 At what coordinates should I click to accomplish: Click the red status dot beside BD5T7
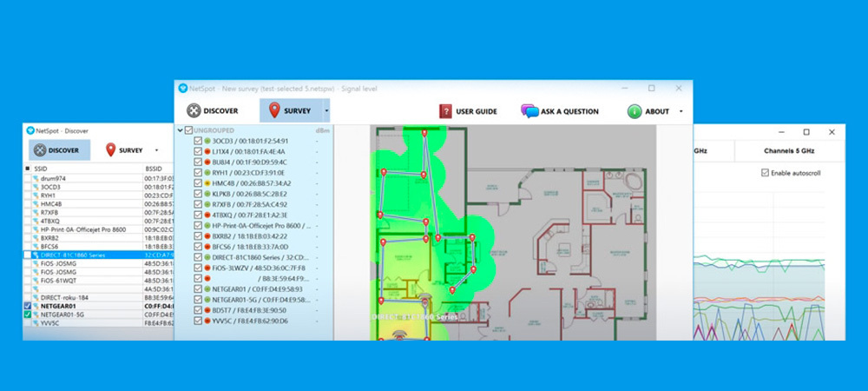point(207,310)
